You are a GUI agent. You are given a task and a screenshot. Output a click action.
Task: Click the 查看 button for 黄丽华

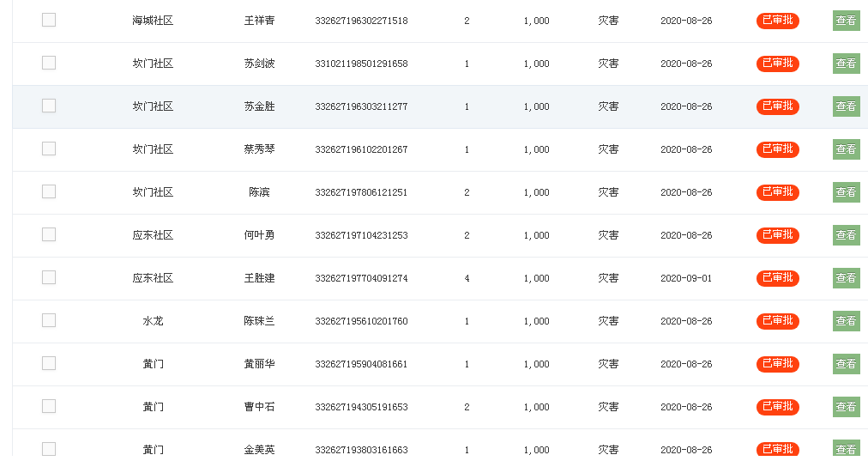point(846,364)
